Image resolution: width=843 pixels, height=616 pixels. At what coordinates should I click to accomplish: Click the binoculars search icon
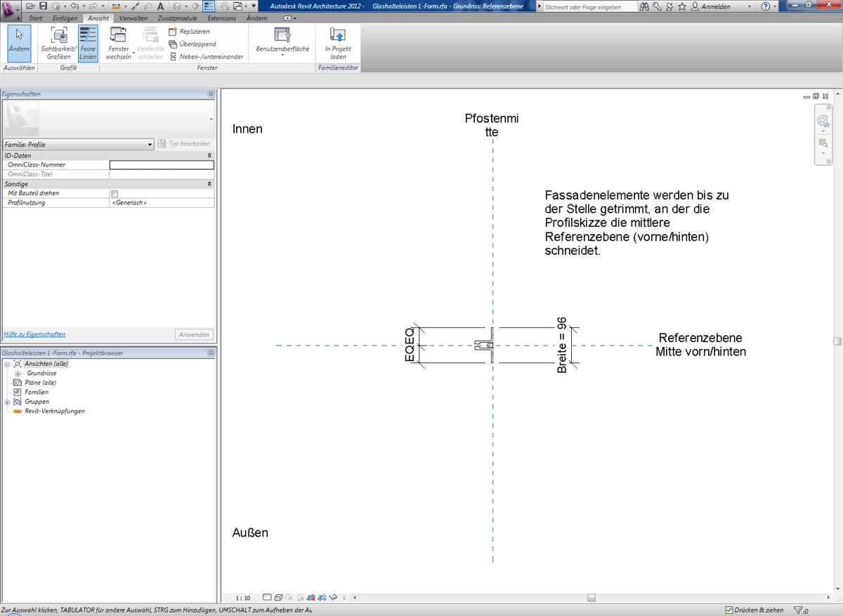644,6
